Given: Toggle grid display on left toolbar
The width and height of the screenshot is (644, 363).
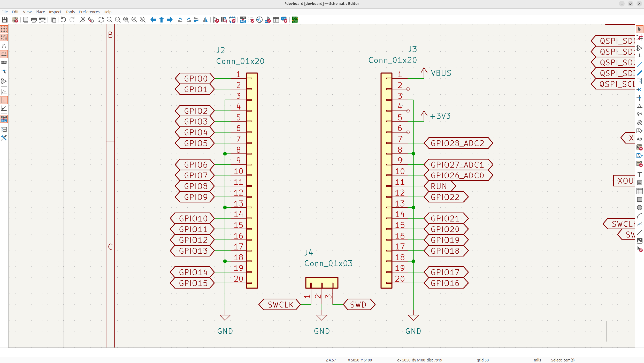Looking at the screenshot, I should pos(4,29).
